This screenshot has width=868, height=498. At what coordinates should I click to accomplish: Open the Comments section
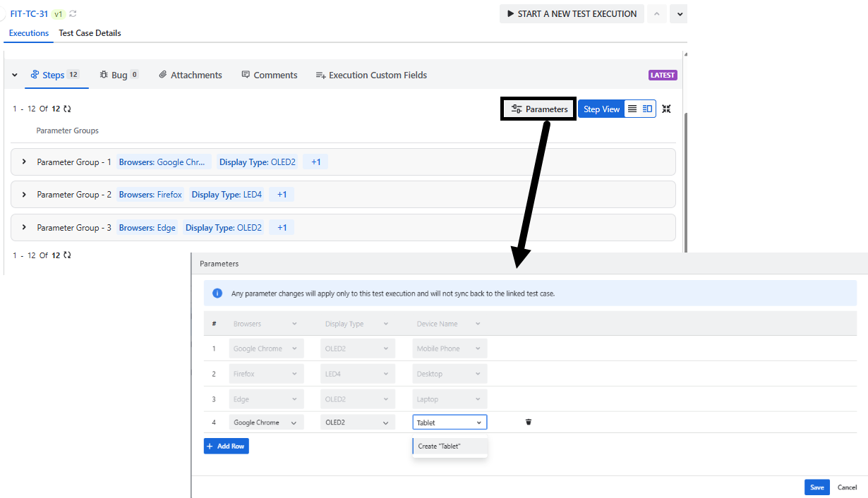coord(269,75)
